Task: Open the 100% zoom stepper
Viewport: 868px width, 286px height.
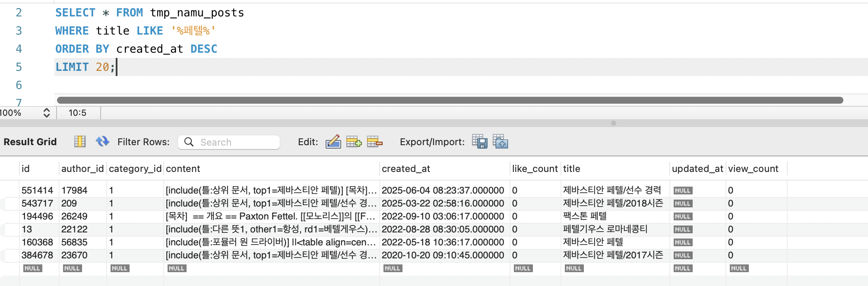Action: [47, 113]
